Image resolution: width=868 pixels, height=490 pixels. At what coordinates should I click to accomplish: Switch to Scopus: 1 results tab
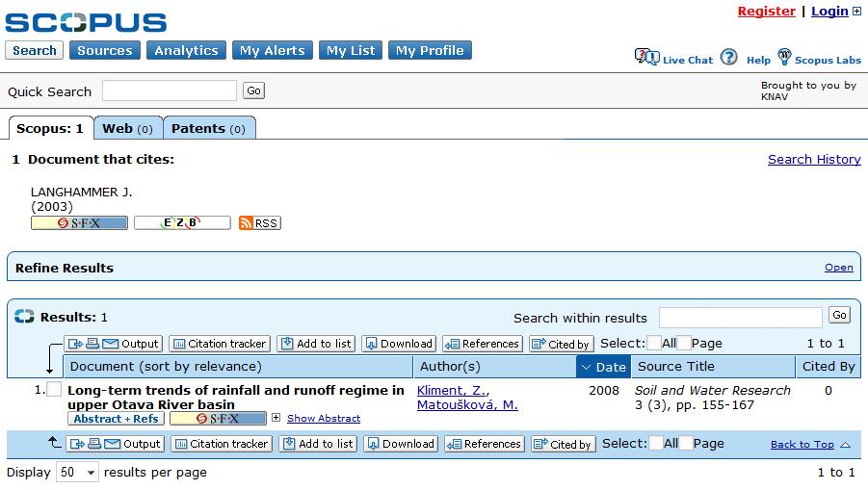[x=50, y=128]
